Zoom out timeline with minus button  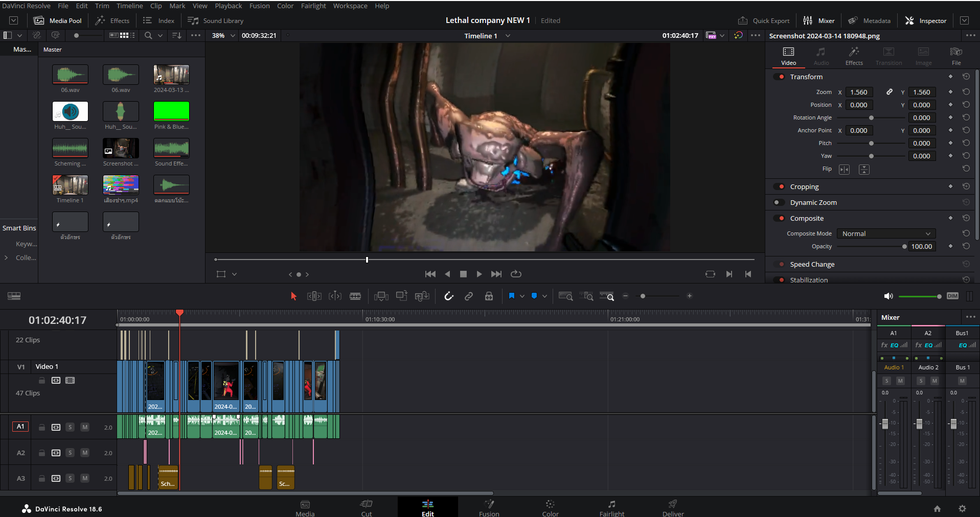(x=625, y=296)
